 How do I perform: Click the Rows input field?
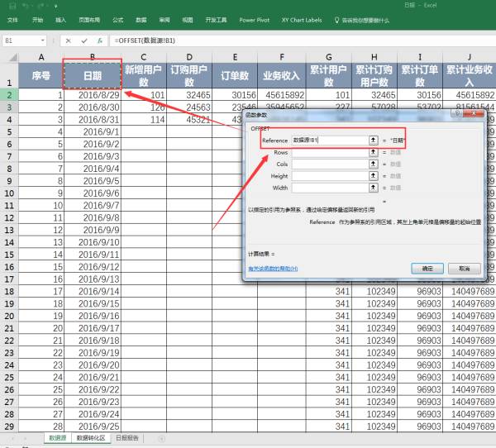pos(330,152)
